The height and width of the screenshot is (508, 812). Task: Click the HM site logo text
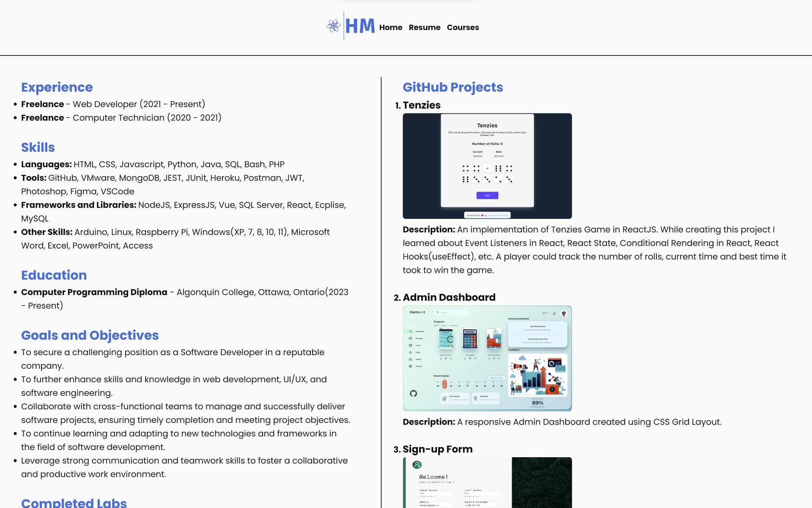360,26
